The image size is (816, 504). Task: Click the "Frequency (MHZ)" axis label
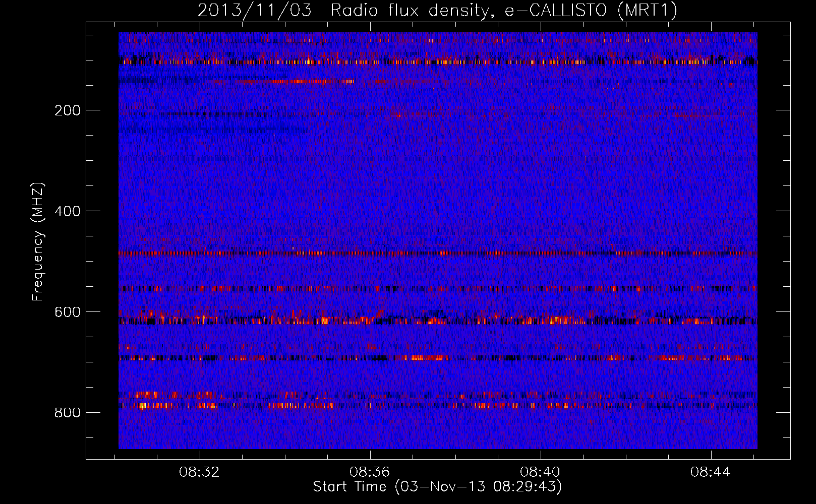[38, 242]
